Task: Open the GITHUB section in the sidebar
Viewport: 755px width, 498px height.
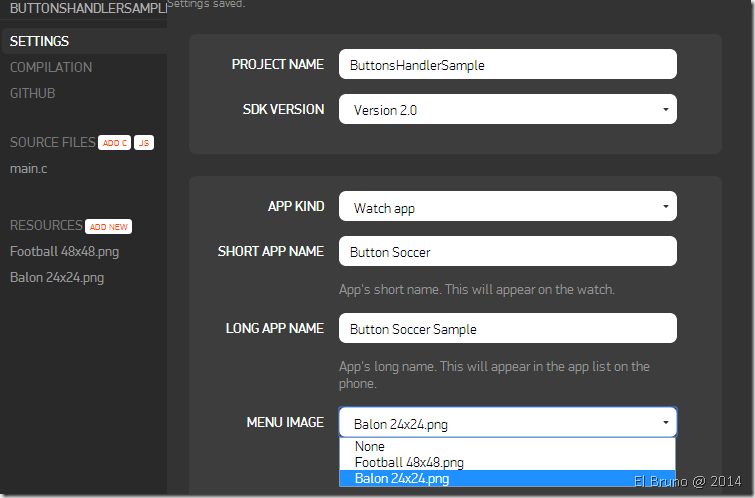Action: pos(33,93)
